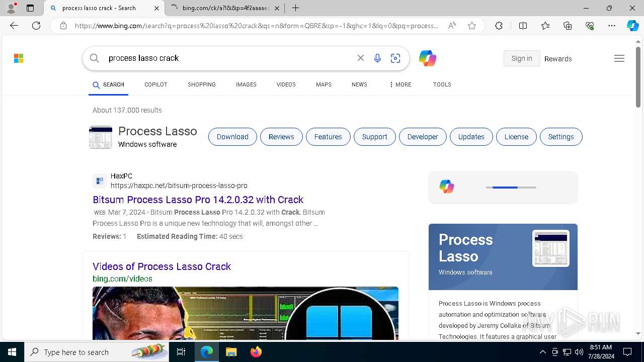This screenshot has width=644, height=362.
Task: Click the browser address bar URL
Action: click(257, 26)
